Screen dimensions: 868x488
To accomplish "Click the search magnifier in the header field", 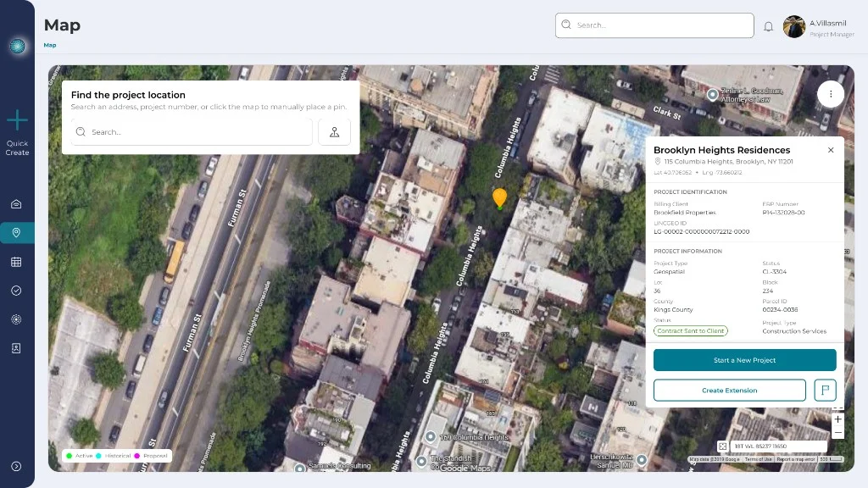I will click(565, 25).
